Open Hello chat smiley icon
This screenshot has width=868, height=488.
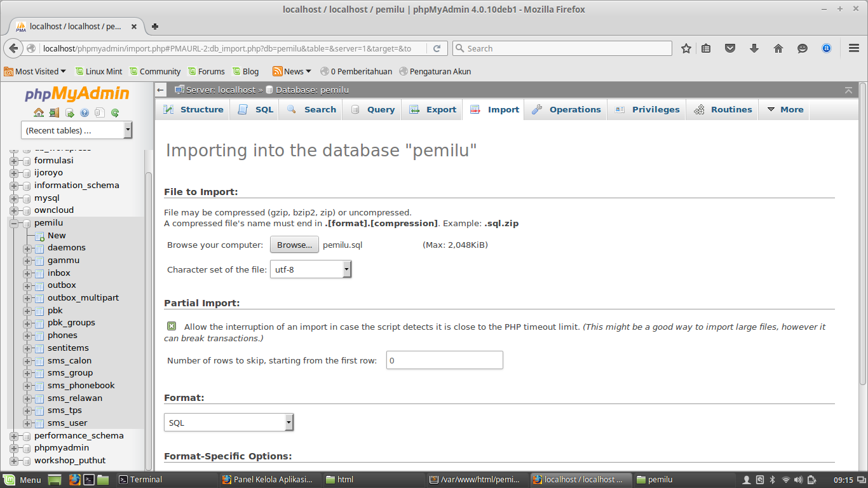tap(803, 48)
